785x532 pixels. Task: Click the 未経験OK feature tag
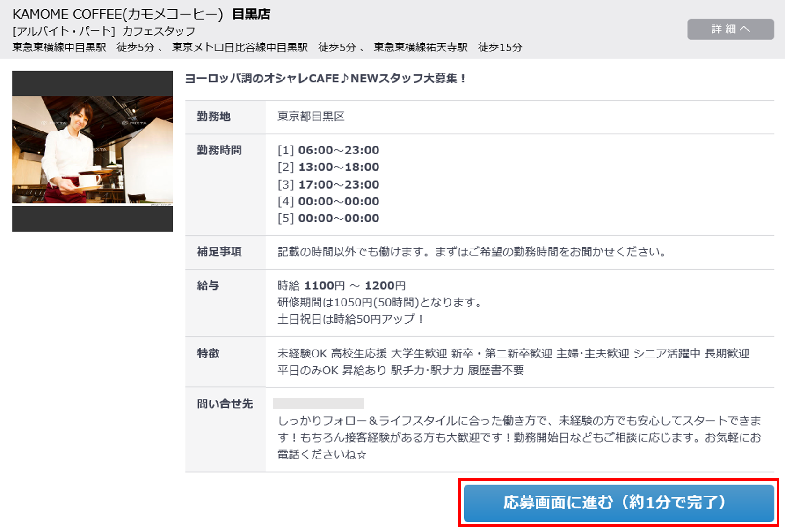coord(302,353)
